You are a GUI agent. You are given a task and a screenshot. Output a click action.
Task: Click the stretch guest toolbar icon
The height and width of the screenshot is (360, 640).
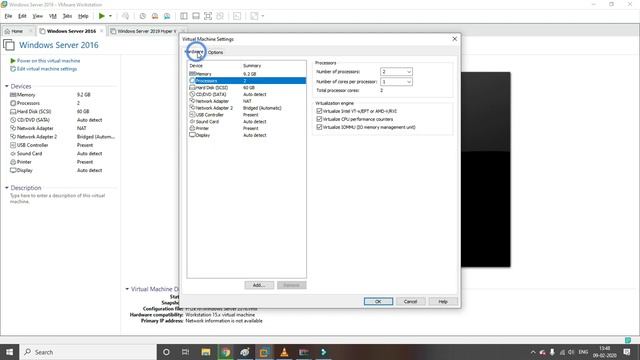(x=254, y=16)
